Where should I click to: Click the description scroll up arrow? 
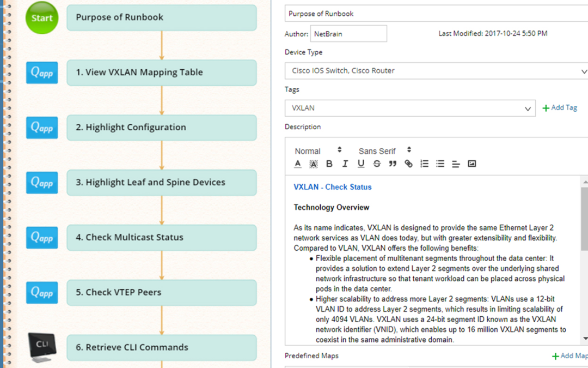pyautogui.click(x=585, y=182)
